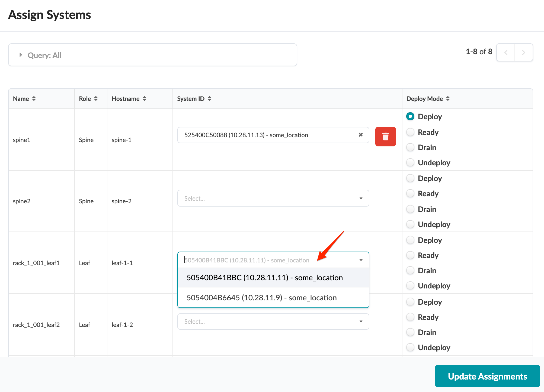Image resolution: width=544 pixels, height=392 pixels.
Task: Choose Deploy mode for rack_1_001_leaf1
Action: [x=410, y=240]
